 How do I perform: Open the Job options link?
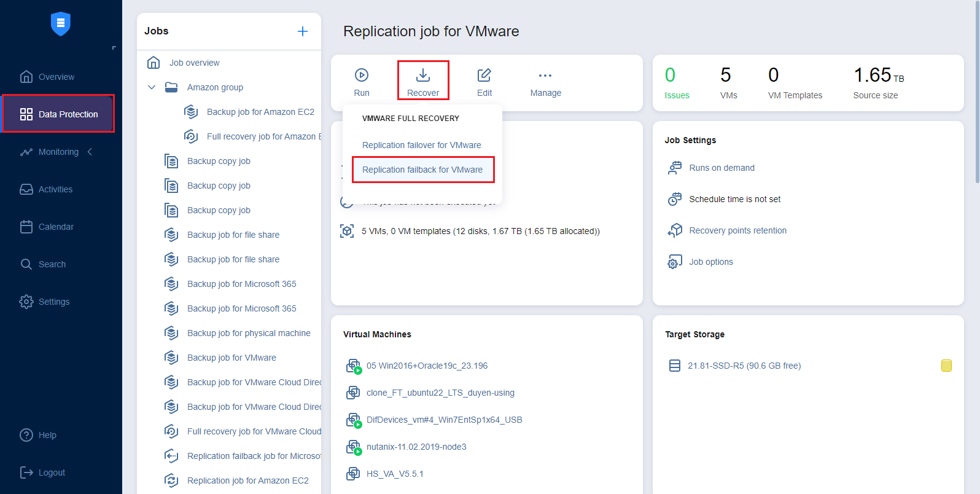point(710,262)
